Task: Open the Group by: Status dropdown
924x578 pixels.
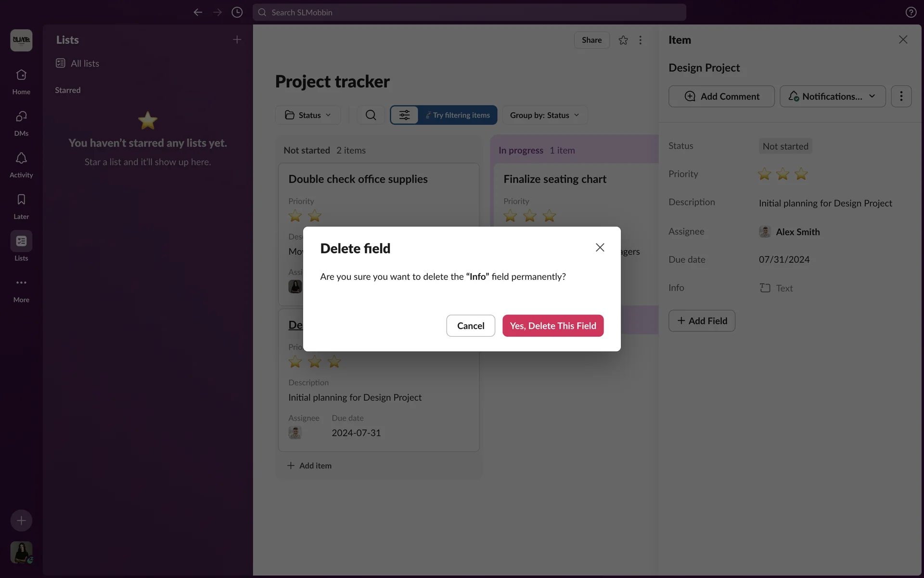Action: (545, 115)
